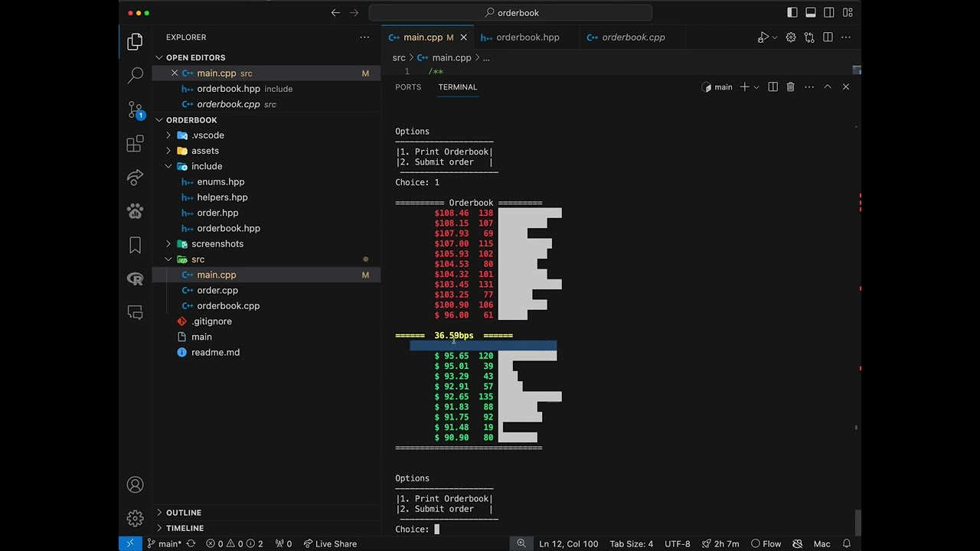Run the C++ file button
This screenshot has width=980, height=551.
pyautogui.click(x=763, y=37)
